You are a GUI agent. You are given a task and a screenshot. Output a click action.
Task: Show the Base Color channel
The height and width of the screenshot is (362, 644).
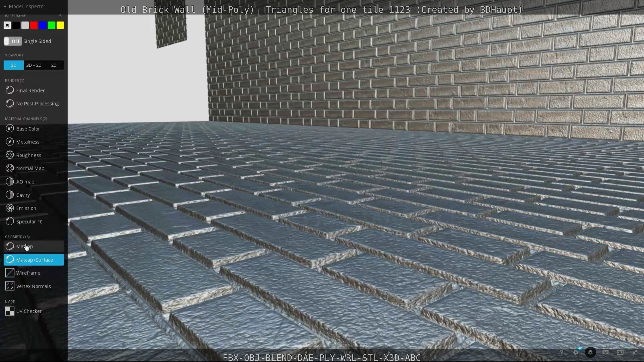(34, 129)
